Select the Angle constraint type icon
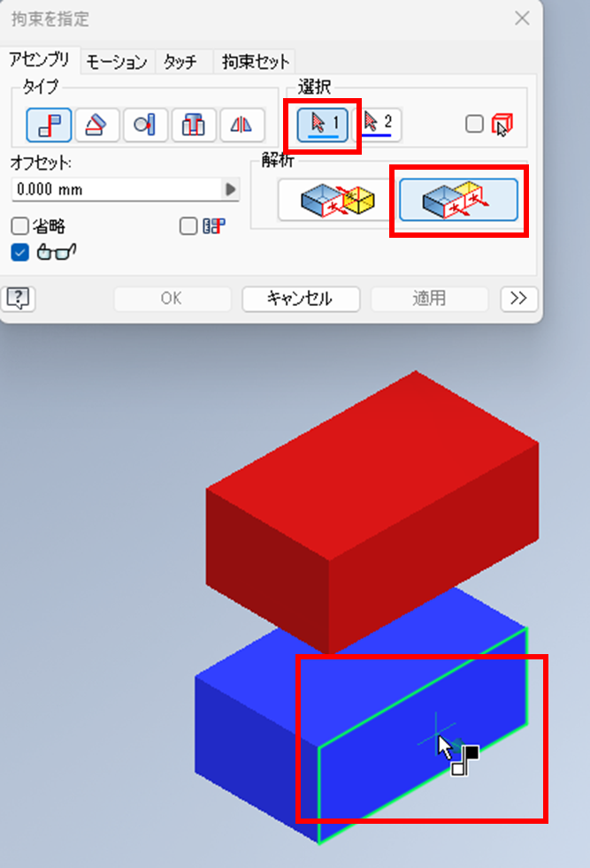The height and width of the screenshot is (868, 590). coord(97,125)
